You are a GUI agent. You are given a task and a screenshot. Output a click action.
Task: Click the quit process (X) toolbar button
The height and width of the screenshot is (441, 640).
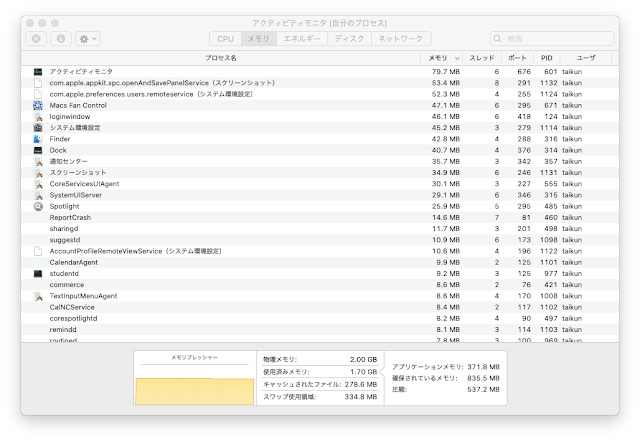pyautogui.click(x=36, y=39)
